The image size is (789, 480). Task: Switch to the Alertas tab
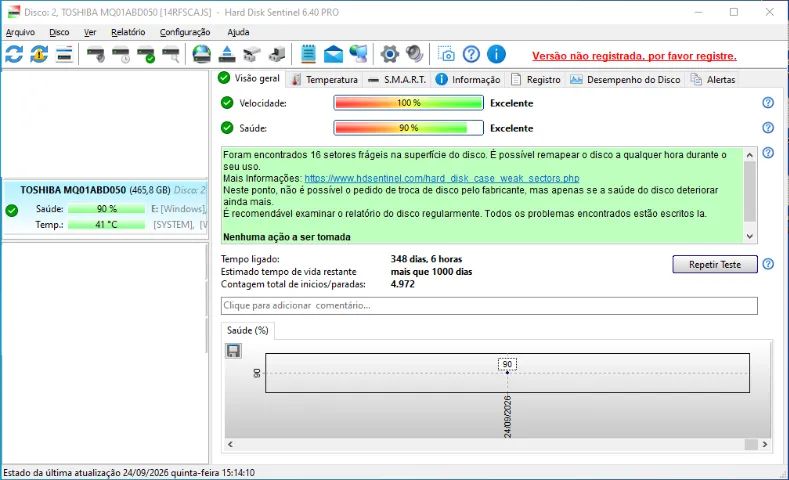[713, 79]
